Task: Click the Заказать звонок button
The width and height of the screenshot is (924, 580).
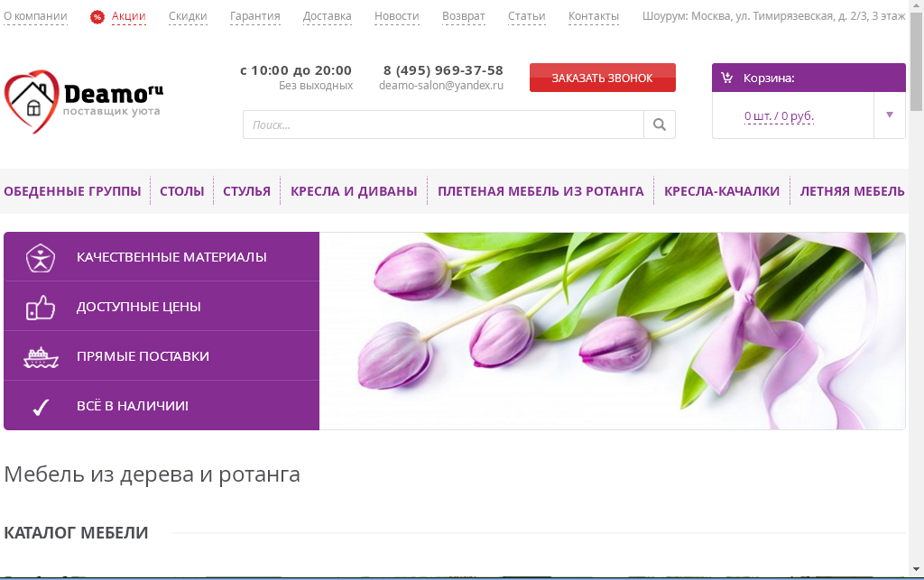Action: (602, 78)
